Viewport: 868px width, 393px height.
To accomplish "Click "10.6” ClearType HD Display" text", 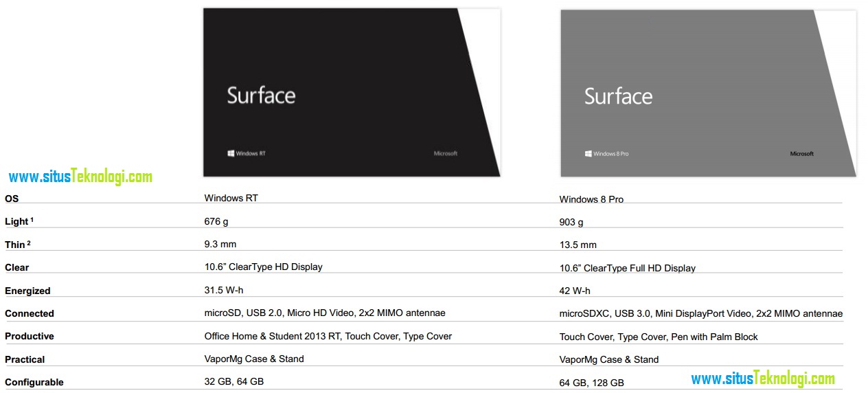I will coord(264,267).
